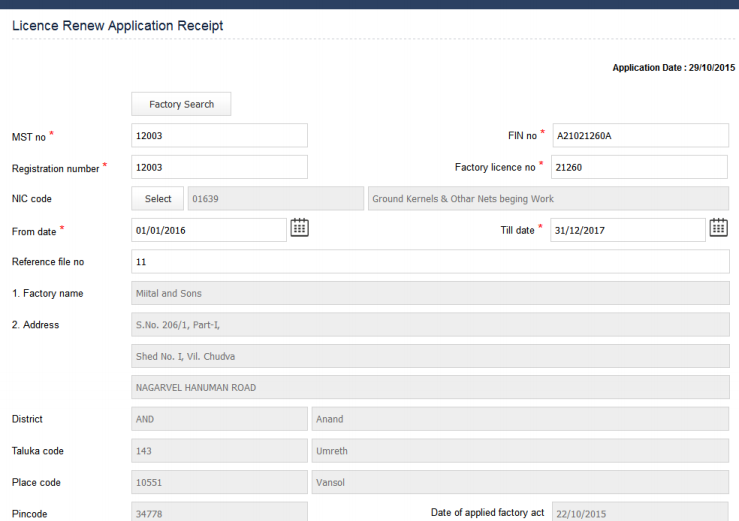The width and height of the screenshot is (739, 521).
Task: Click the Factory Search button
Action: pos(181,104)
